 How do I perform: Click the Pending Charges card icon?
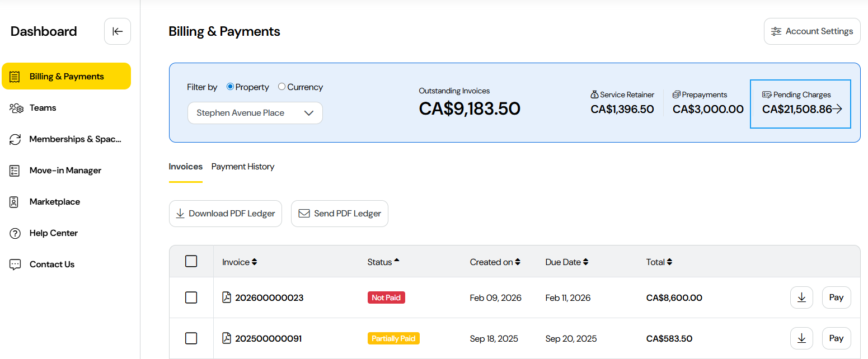click(x=767, y=95)
